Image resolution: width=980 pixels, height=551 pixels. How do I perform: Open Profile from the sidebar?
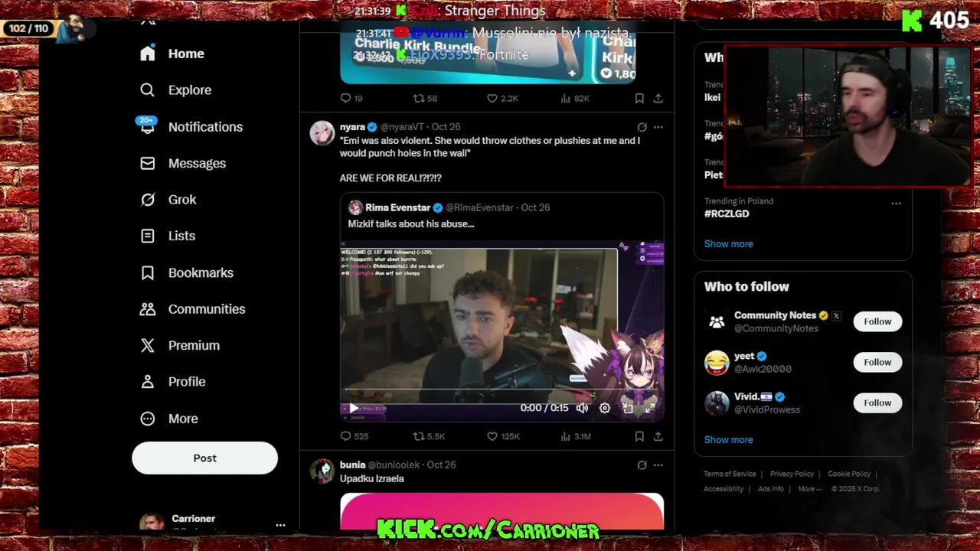click(172, 381)
